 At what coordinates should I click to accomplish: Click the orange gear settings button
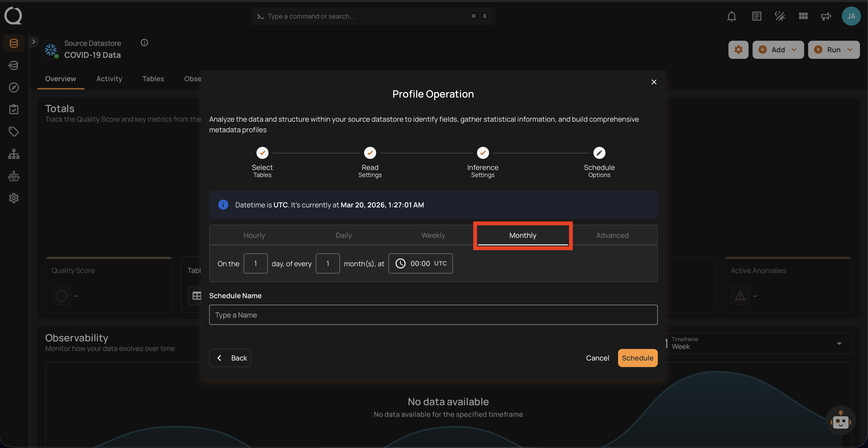[738, 50]
